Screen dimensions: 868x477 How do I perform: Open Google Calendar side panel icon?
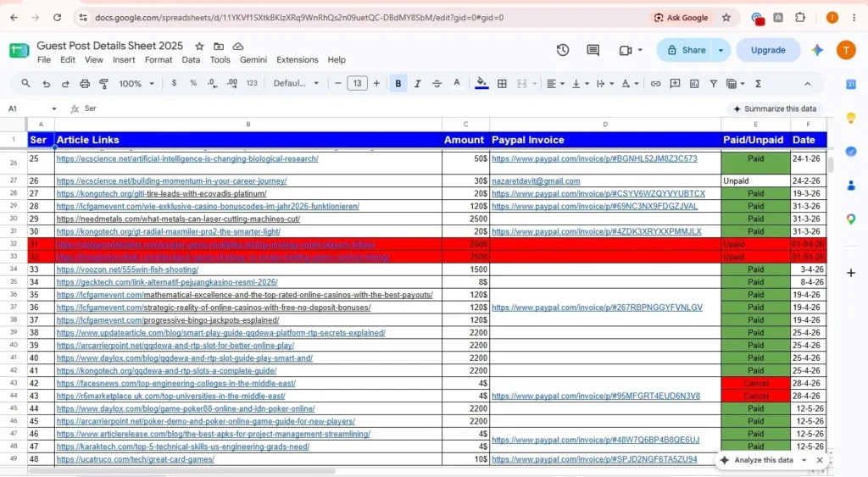pyautogui.click(x=851, y=84)
